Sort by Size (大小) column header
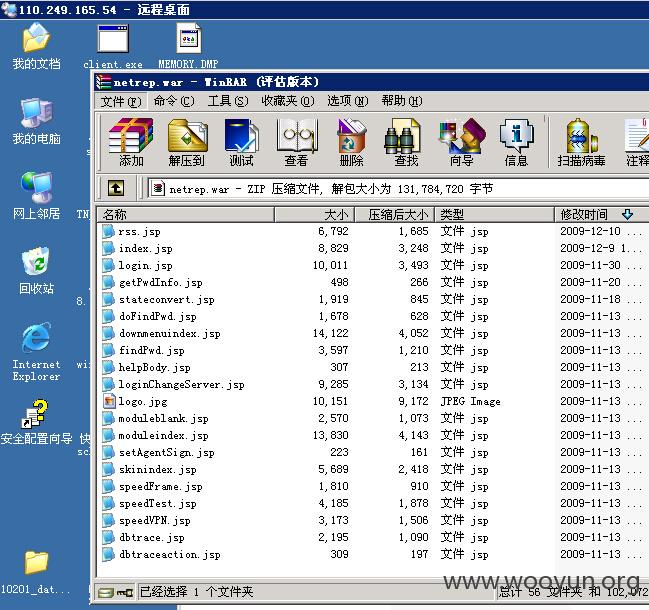The image size is (649, 610). coord(314,214)
